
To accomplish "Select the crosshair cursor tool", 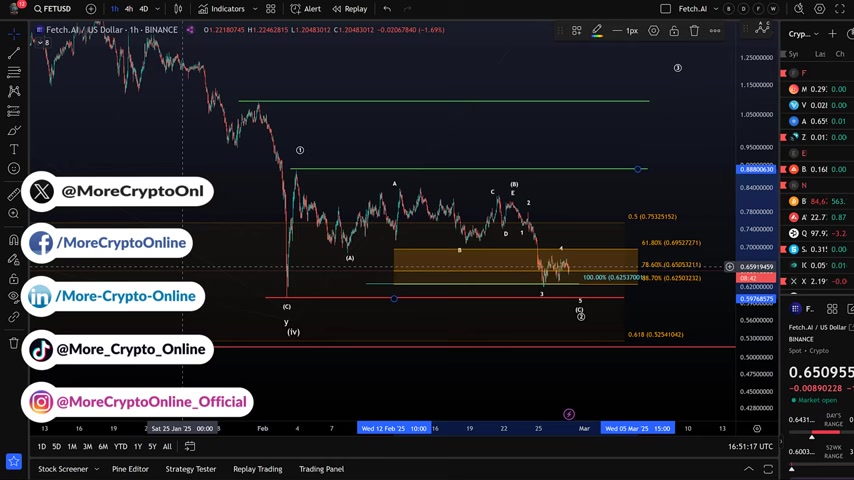I will click(14, 34).
